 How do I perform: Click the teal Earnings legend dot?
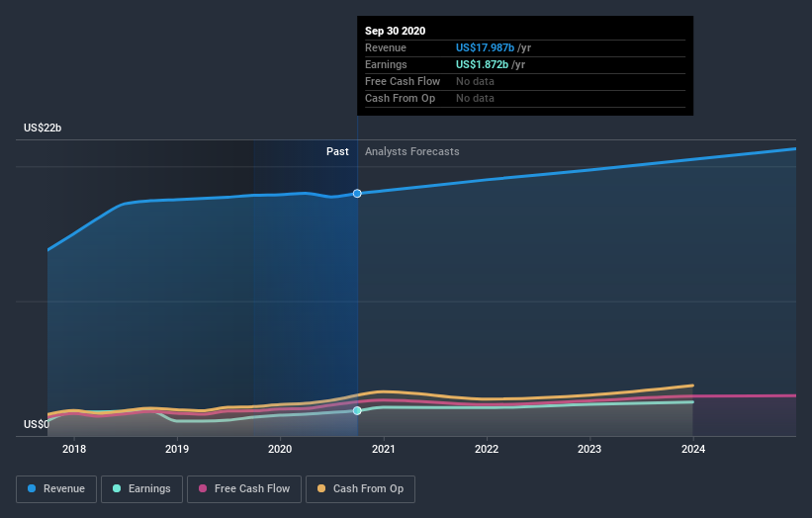pyautogui.click(x=117, y=488)
